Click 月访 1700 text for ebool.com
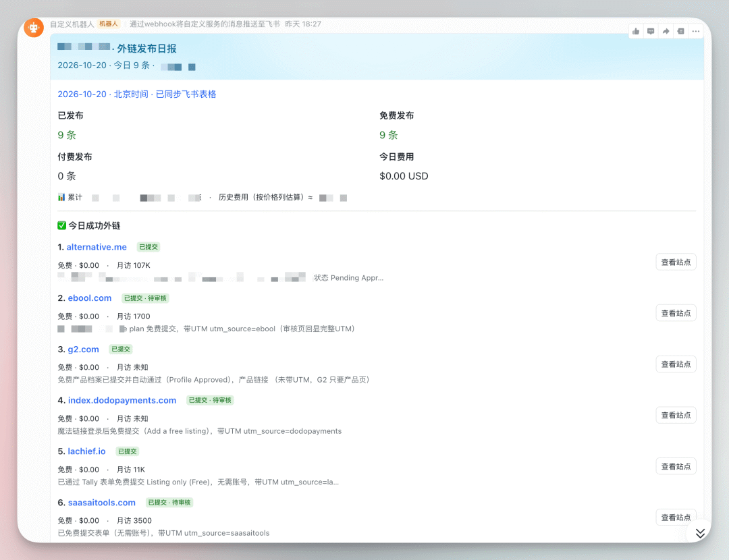 point(134,316)
